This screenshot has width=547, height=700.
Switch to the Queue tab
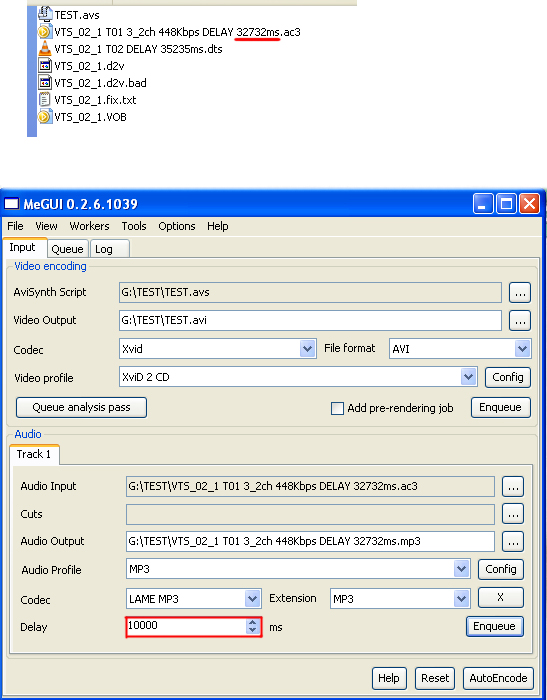67,249
